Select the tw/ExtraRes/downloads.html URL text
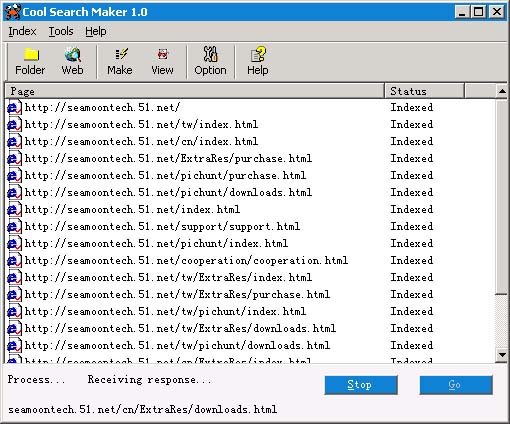 (x=180, y=328)
